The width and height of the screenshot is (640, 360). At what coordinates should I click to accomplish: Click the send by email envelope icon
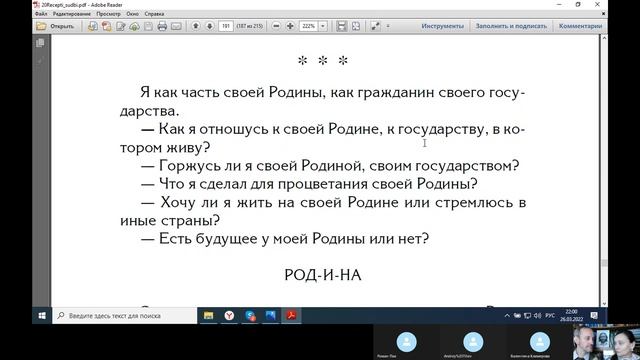coord(176,26)
